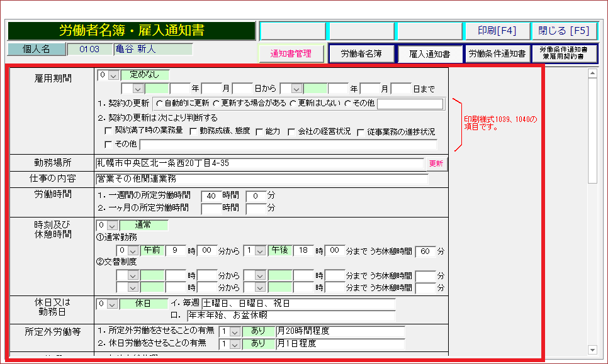Select the 更新はしない radio option
The width and height of the screenshot is (608, 364).
click(x=293, y=103)
